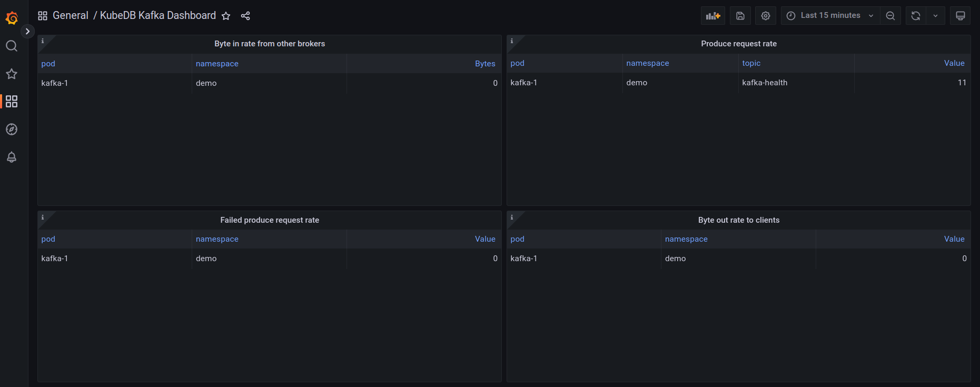Show info for Produce request rate panel

[512, 41]
